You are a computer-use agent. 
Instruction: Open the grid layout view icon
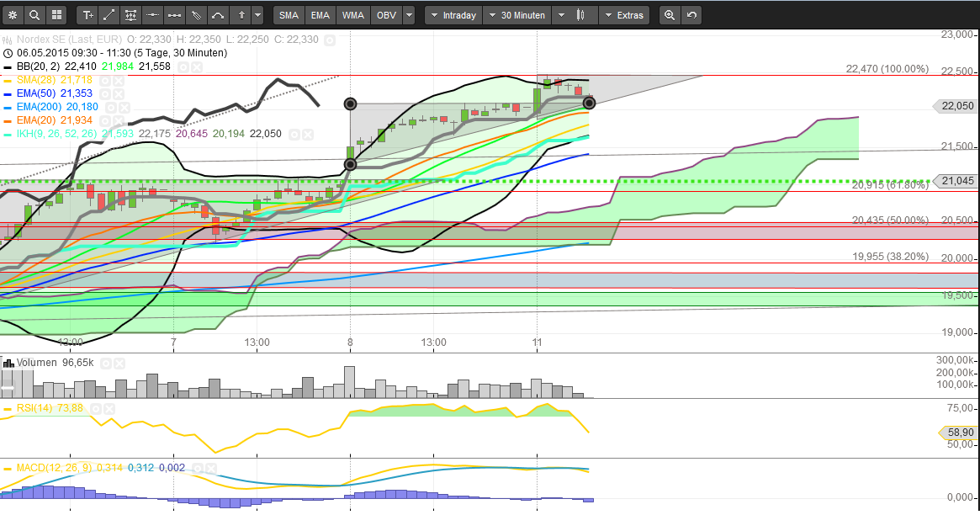click(56, 15)
